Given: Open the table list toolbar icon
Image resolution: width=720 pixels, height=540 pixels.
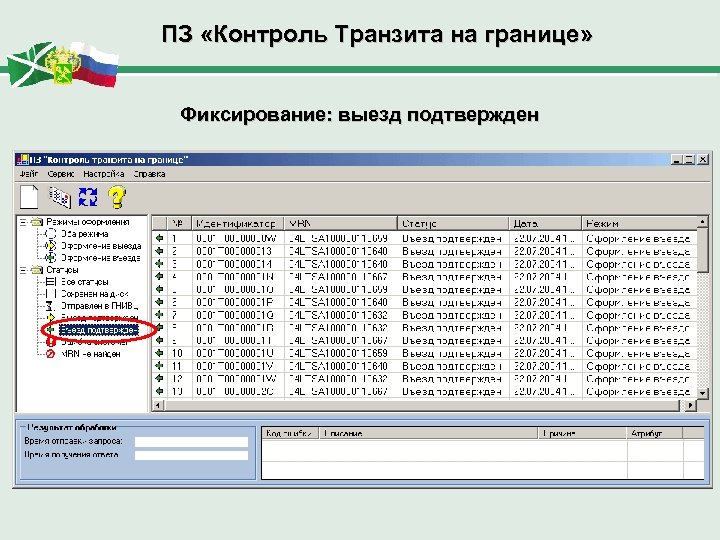Looking at the screenshot, I should click(x=60, y=197).
